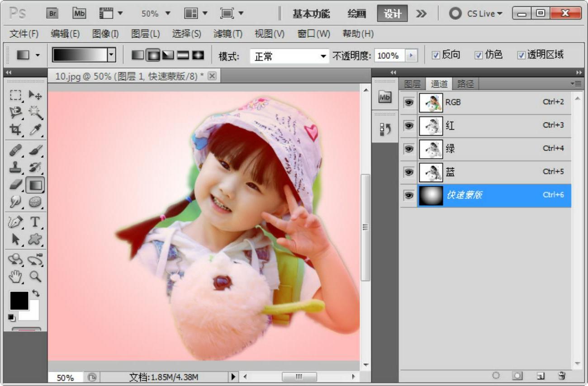The width and height of the screenshot is (588, 386).
Task: Switch to the 绘画 workspace
Action: (x=356, y=14)
